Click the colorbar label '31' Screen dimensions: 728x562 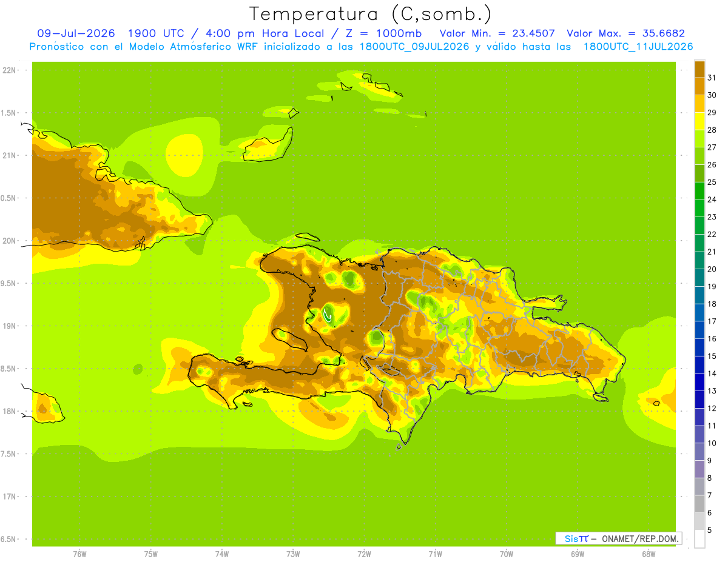pos(712,78)
